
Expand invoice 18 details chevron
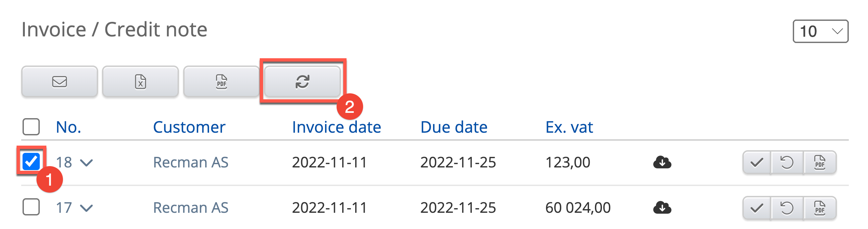click(86, 163)
